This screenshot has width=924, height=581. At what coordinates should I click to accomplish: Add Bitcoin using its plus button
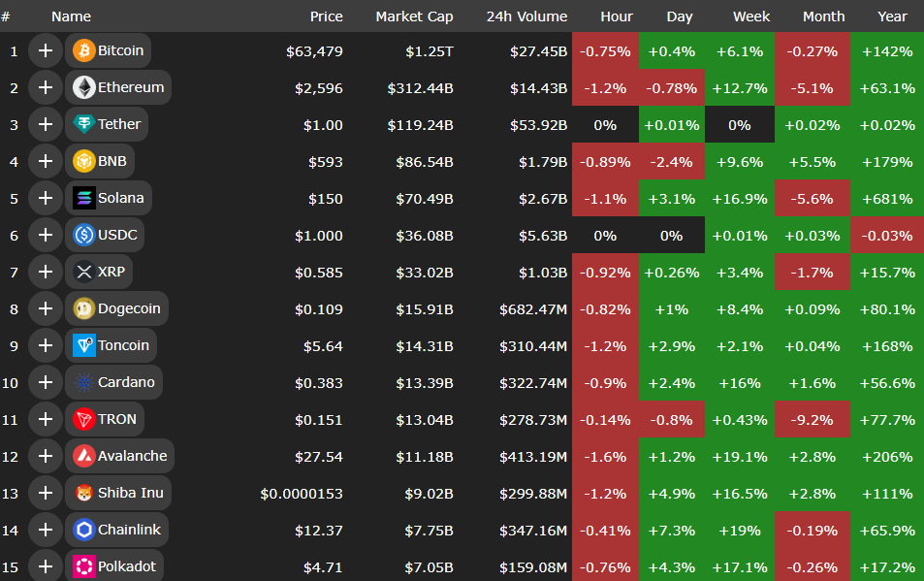45,50
